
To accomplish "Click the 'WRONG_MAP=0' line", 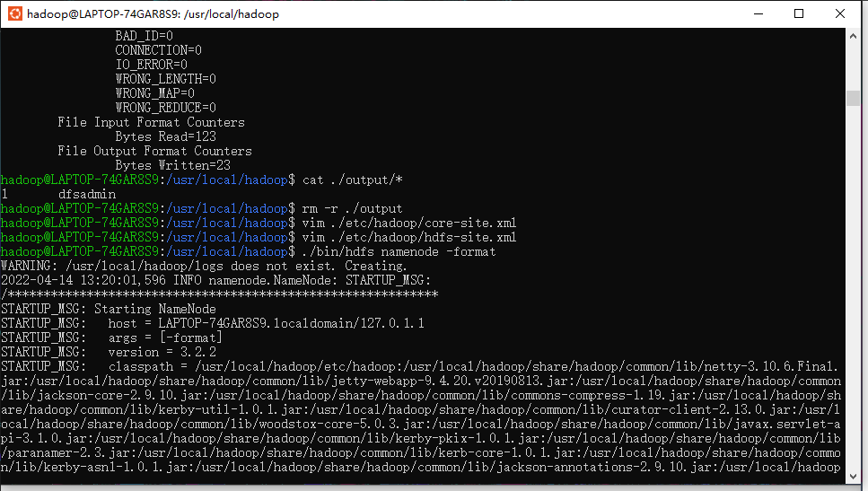I will [x=155, y=93].
